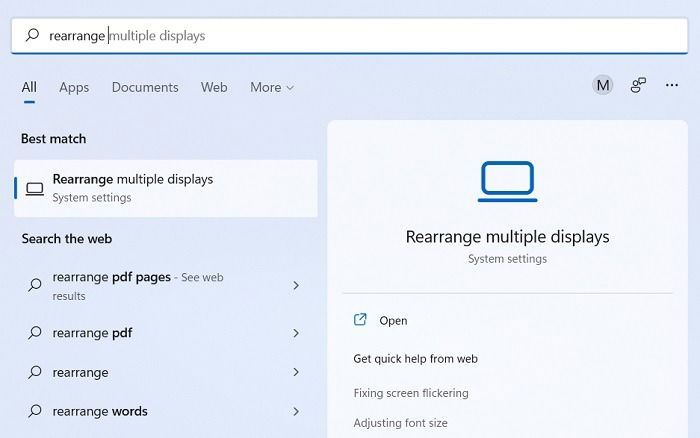
Task: Click the search box text field
Action: point(350,35)
